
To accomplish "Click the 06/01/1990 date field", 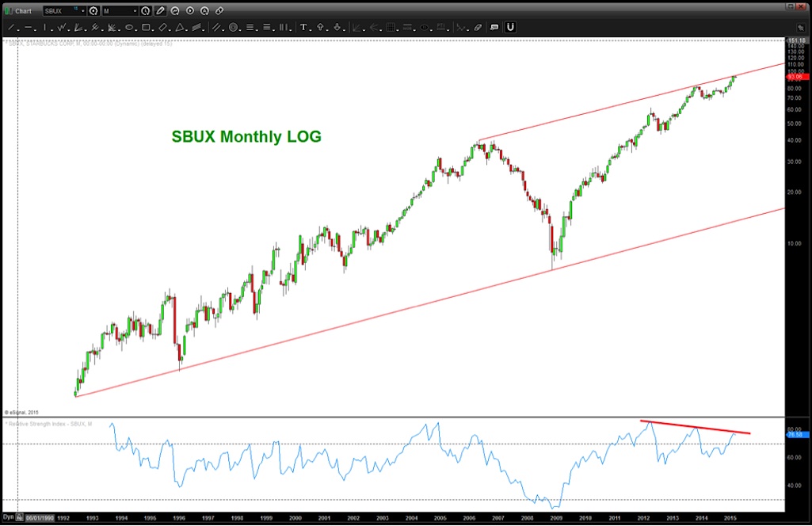I will 40,518.
